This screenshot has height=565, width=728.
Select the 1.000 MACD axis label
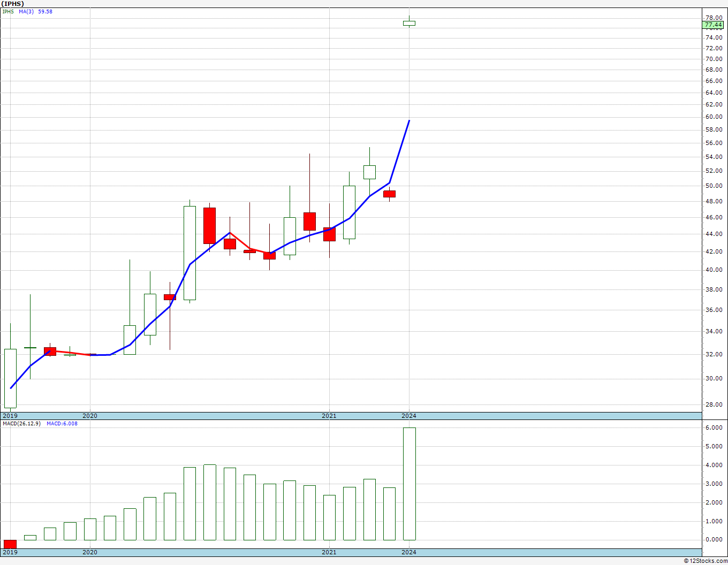[714, 521]
